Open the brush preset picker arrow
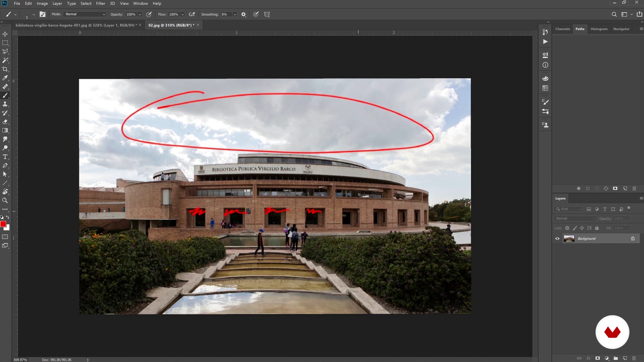Image resolution: width=644 pixels, height=362 pixels. tap(34, 15)
